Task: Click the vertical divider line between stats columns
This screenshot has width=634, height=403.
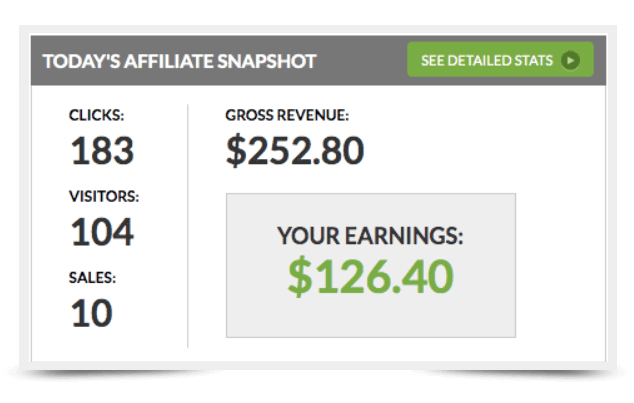Action: coord(188,226)
